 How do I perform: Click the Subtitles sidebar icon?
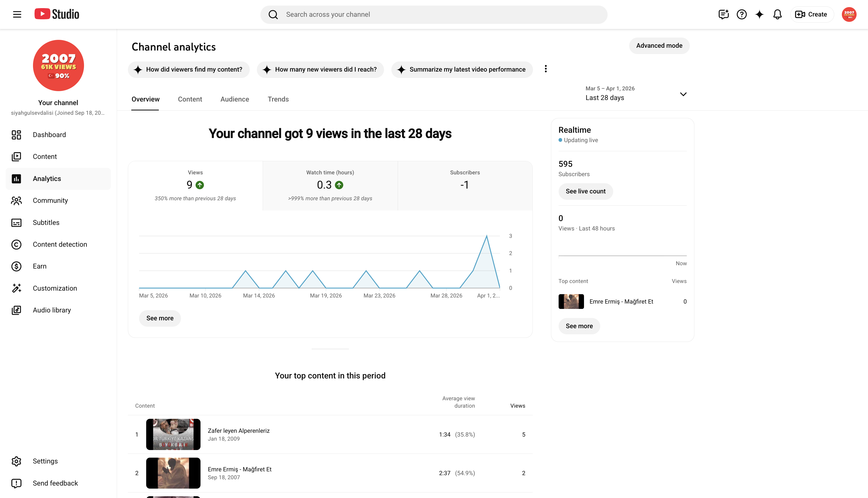tap(16, 223)
